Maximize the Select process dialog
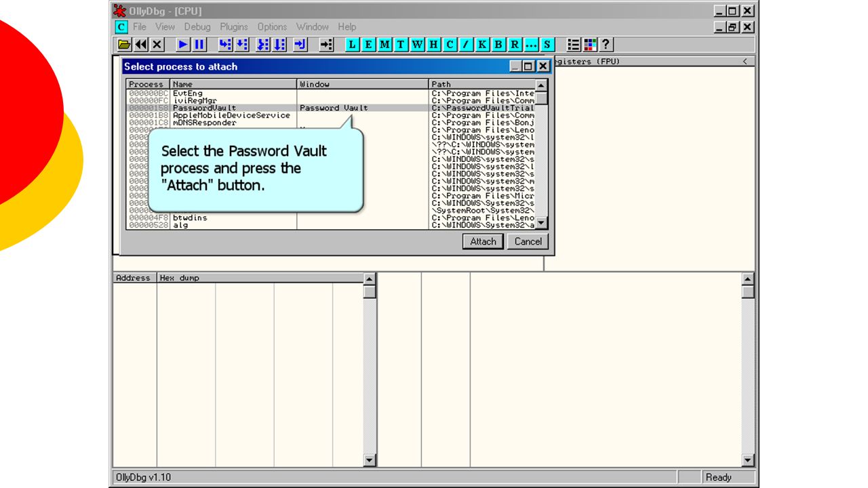 point(530,66)
